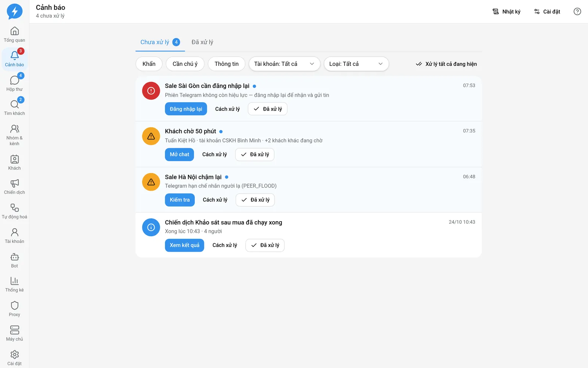Click the Mở chat button
This screenshot has width=588, height=368.
179,155
